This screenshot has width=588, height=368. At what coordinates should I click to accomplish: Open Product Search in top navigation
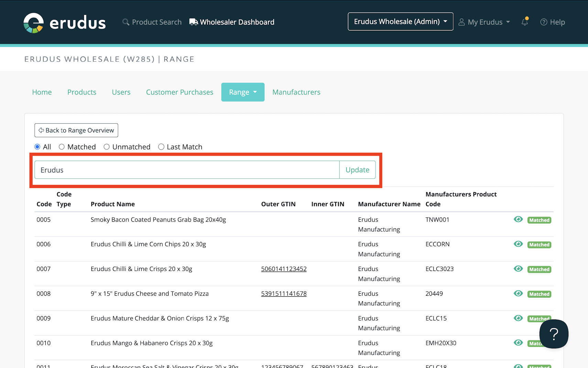[152, 22]
